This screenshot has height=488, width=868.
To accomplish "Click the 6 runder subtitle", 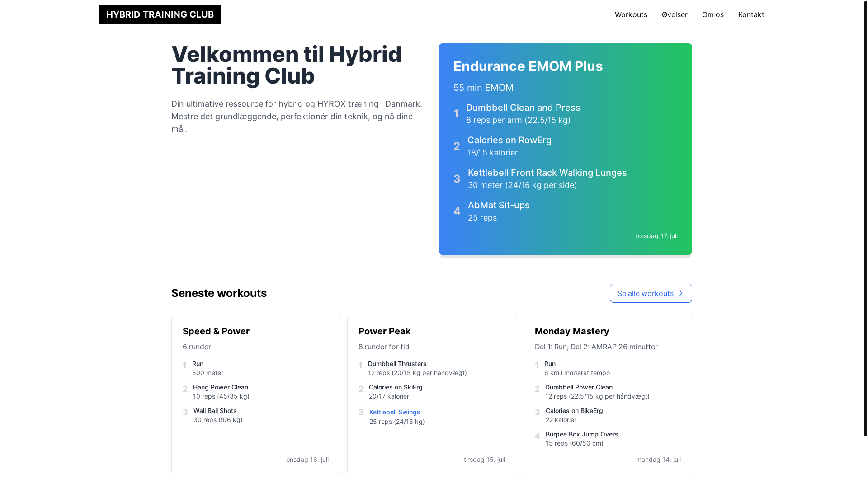I will point(197,347).
